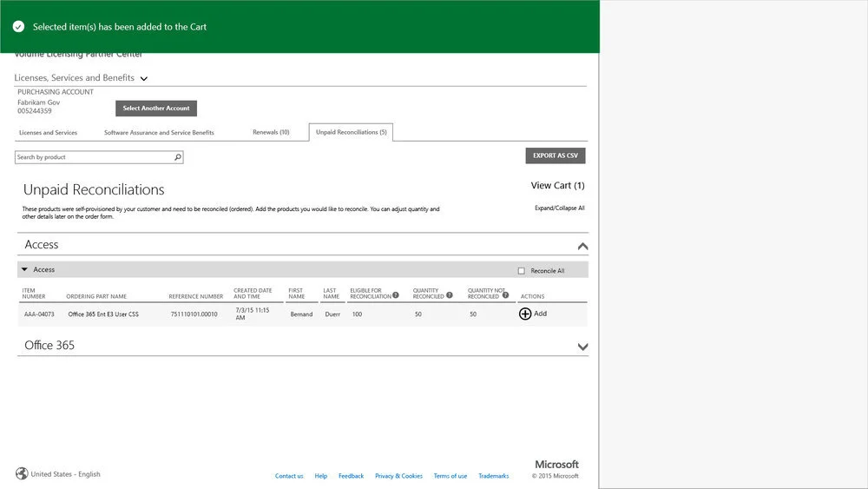Click the Office 365 section heading
The height and width of the screenshot is (489, 868).
click(49, 346)
